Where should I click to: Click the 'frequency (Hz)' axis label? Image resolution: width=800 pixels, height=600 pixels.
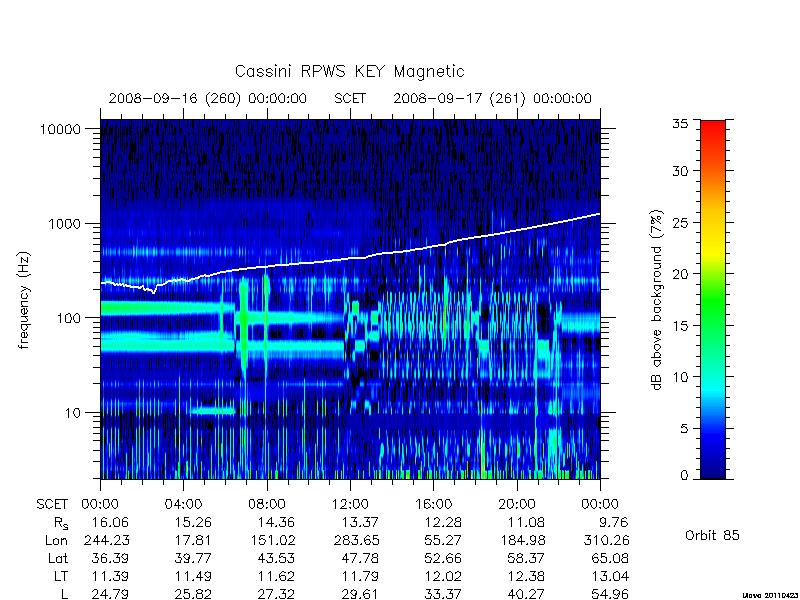[x=24, y=300]
